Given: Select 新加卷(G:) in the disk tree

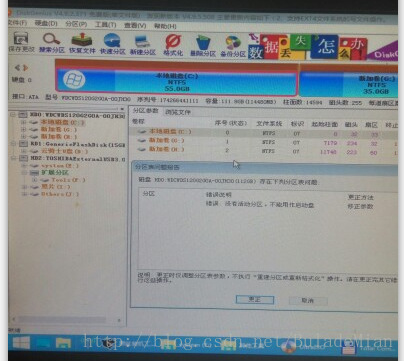Looking at the screenshot, I should [59, 129].
